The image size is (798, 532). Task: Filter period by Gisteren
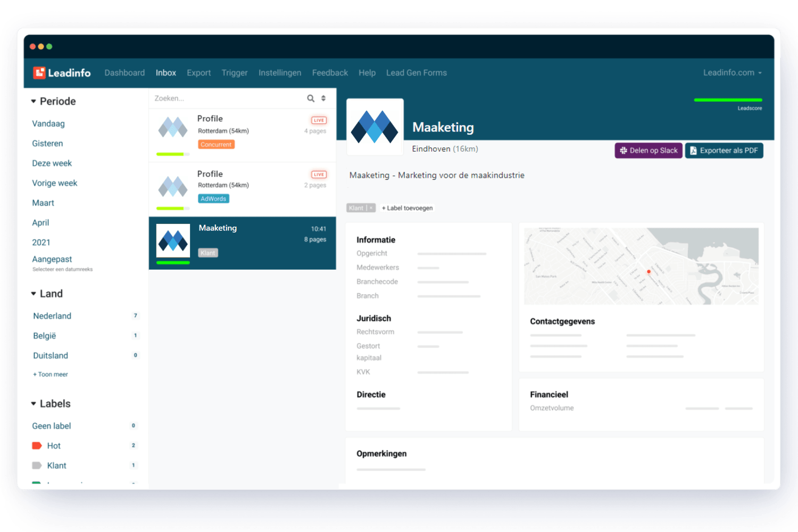point(47,144)
